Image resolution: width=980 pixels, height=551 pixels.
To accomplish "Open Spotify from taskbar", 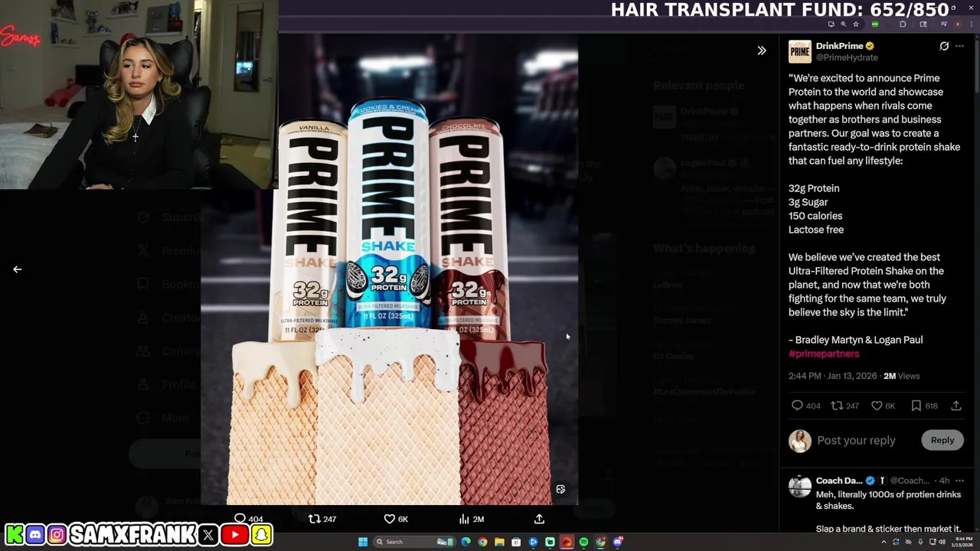I will (x=583, y=542).
